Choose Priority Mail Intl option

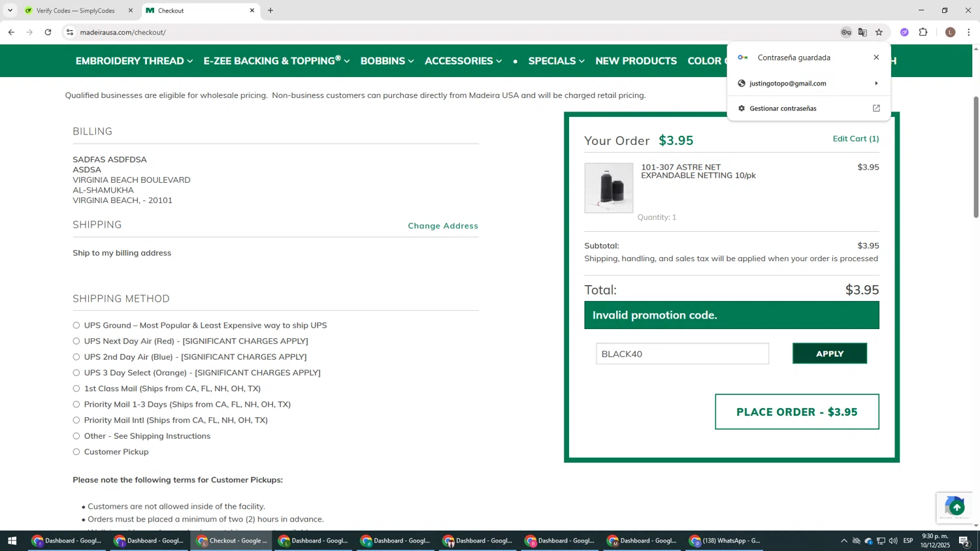76,420
